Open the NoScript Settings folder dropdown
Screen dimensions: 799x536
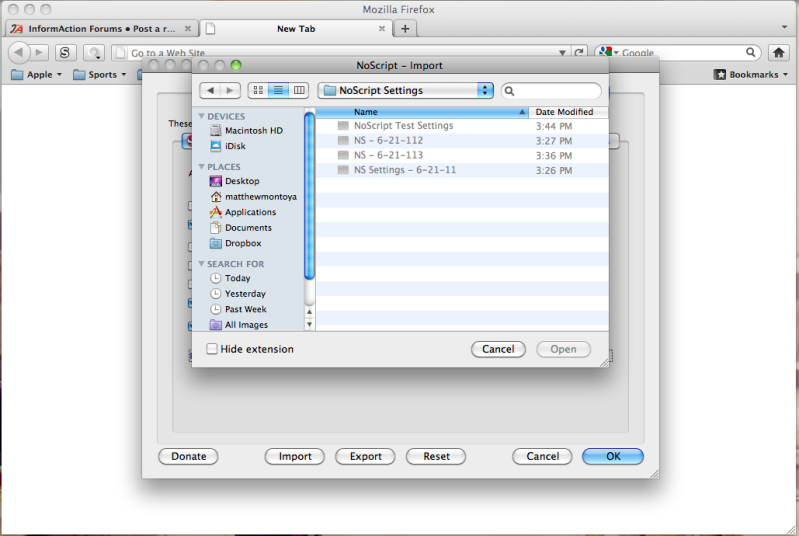pyautogui.click(x=406, y=91)
